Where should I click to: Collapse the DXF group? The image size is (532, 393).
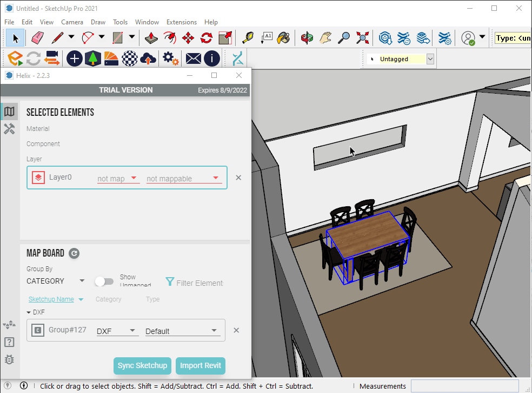click(29, 312)
